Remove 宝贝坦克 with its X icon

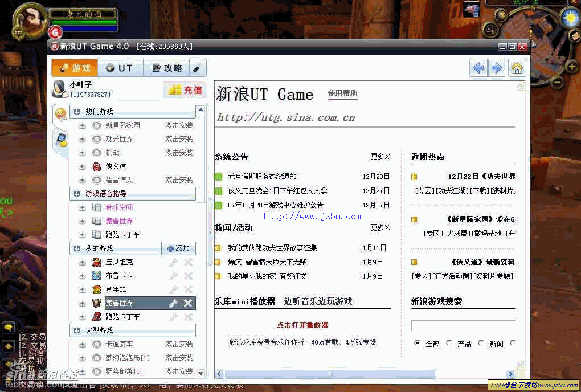coord(188,262)
